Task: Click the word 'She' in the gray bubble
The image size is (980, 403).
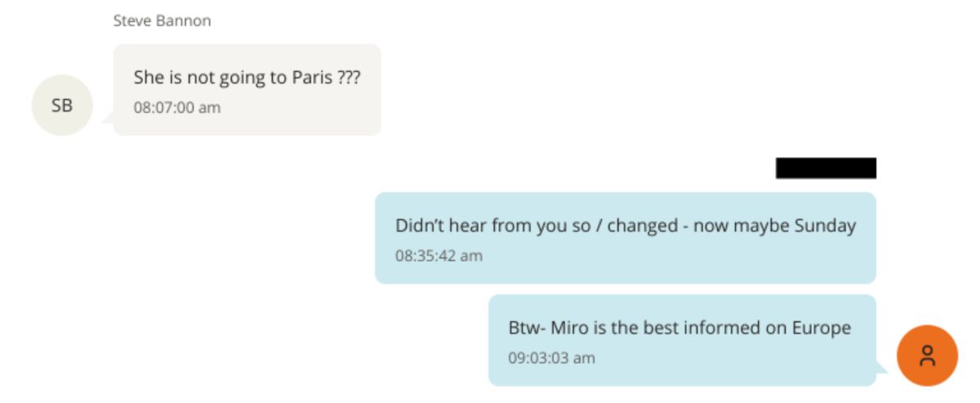Action: [x=148, y=78]
